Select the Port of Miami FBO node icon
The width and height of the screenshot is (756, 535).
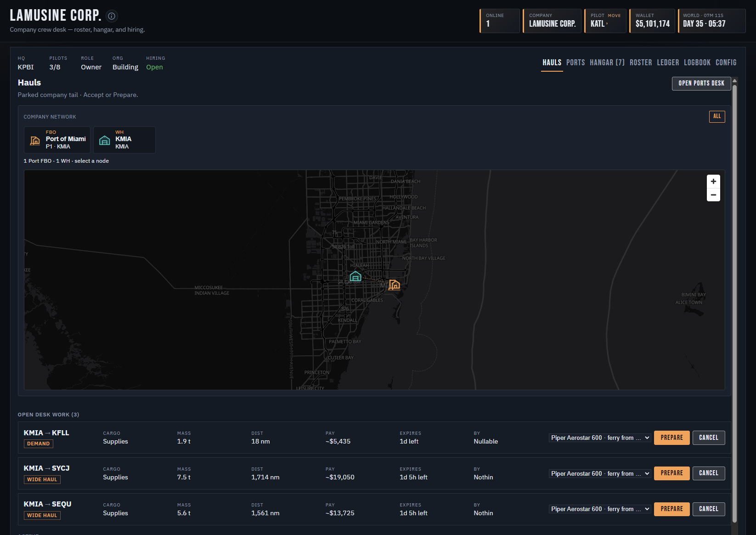(35, 141)
